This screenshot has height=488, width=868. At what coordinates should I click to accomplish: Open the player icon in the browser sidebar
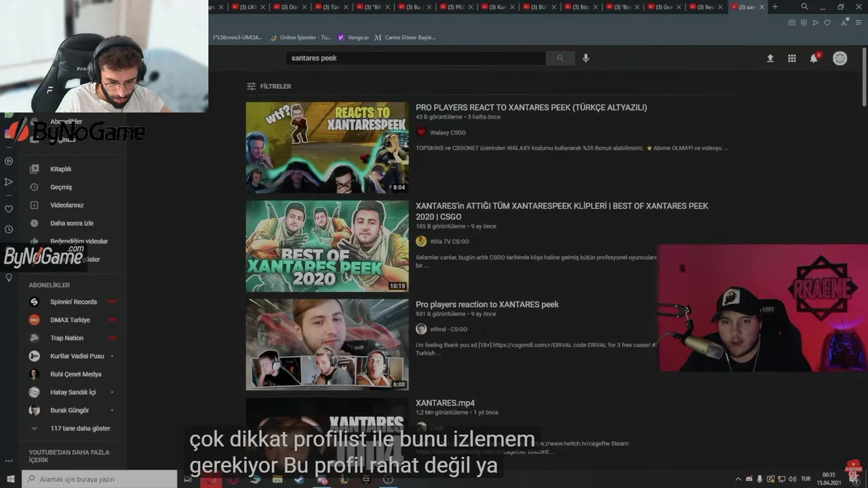point(9,161)
